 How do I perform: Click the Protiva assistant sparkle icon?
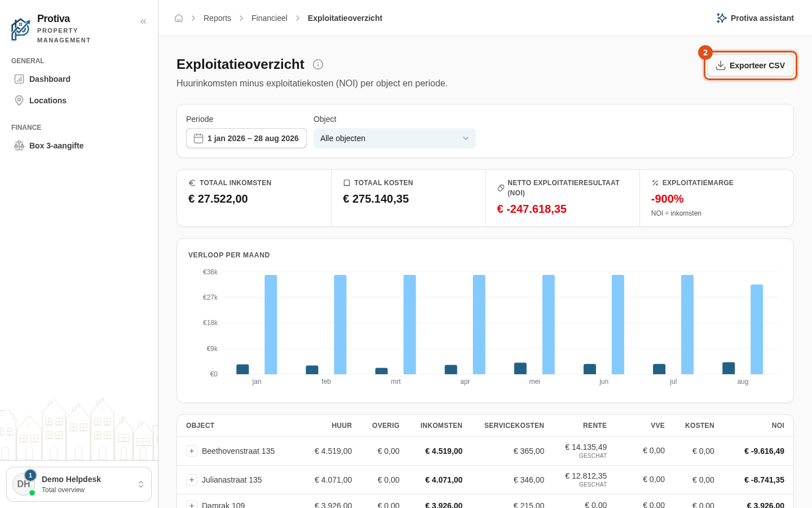[721, 18]
